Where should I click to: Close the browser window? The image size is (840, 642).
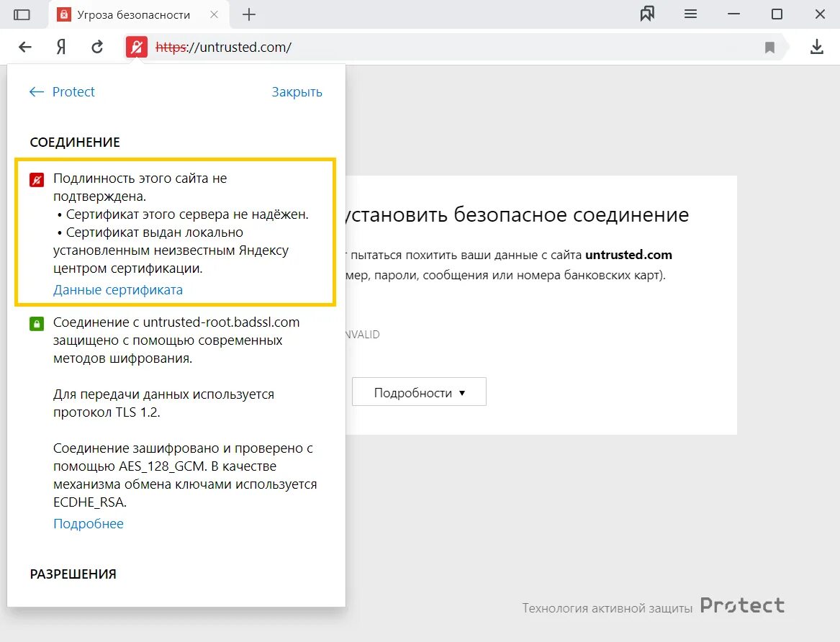click(820, 14)
